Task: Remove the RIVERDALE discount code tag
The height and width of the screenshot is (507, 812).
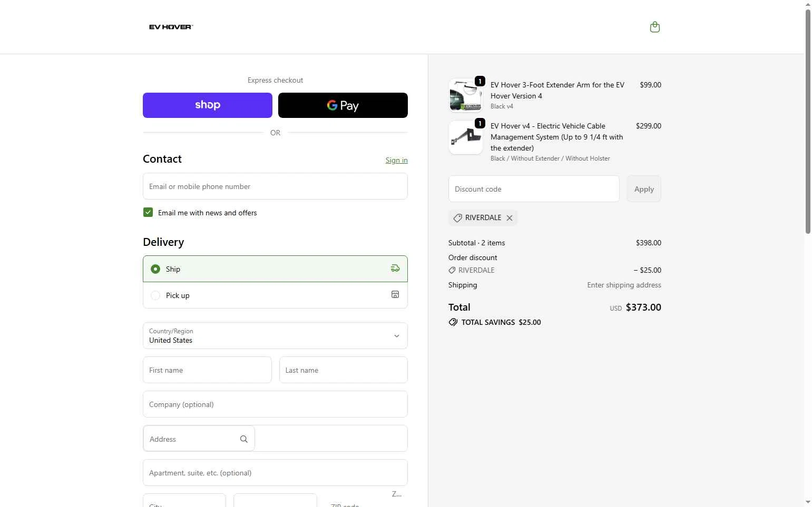Action: click(x=510, y=218)
